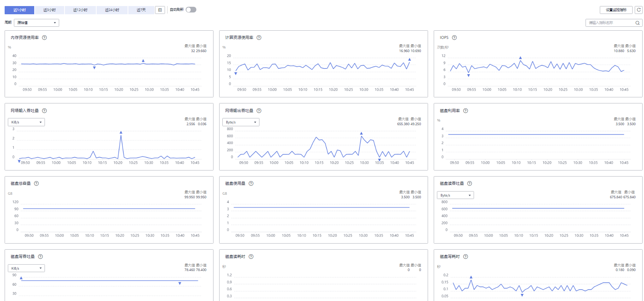Click the 磁盘读耗时 panel title
Image resolution: width=644 pixels, height=301 pixels.
tap(235, 256)
